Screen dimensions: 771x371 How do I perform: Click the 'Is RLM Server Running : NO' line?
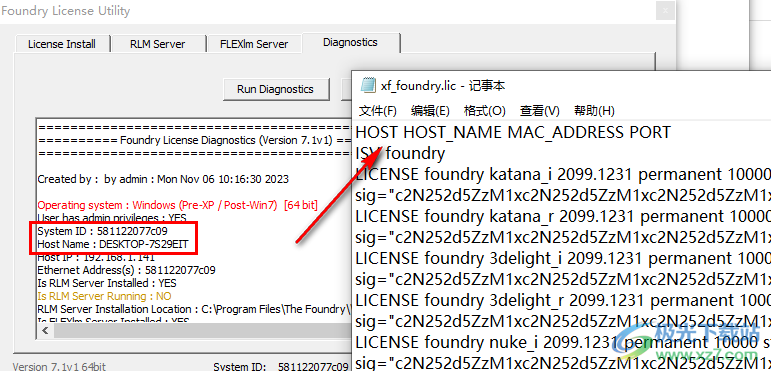(x=104, y=296)
